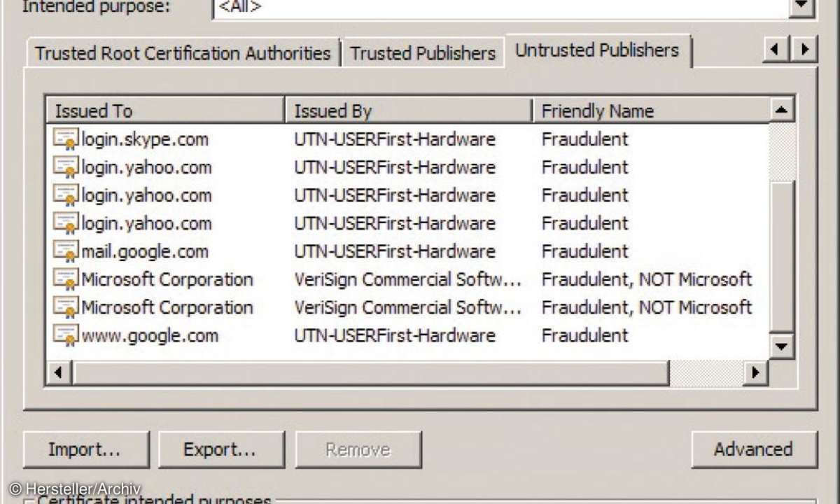This screenshot has height=504, width=840.
Task: Click the greyed-out Remove button
Action: pos(358,449)
